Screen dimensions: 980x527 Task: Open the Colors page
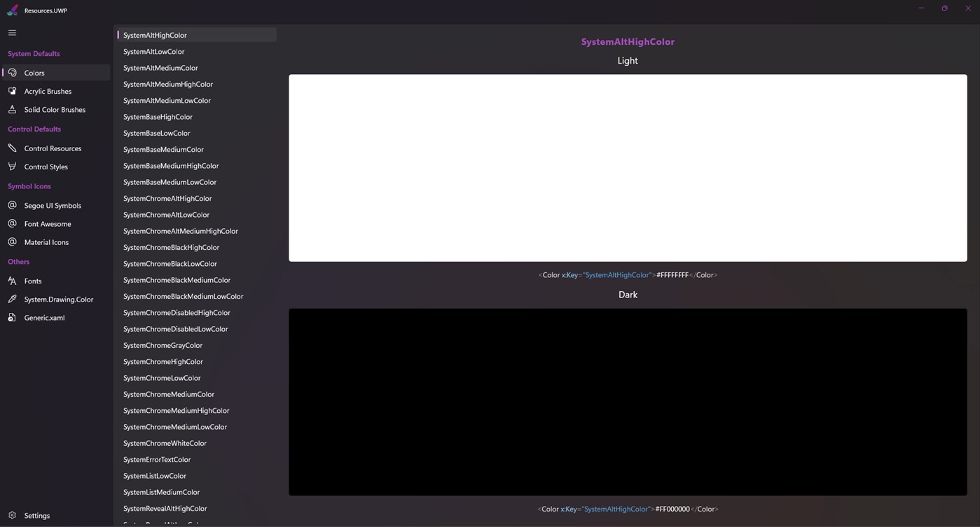pyautogui.click(x=55, y=73)
